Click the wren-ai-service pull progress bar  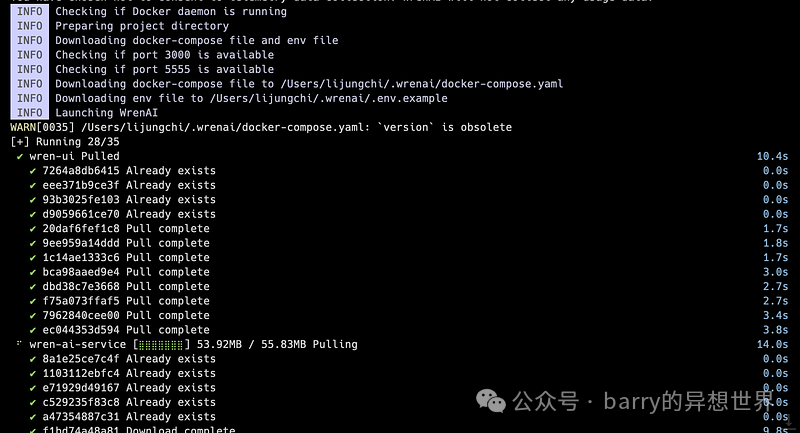pos(160,345)
